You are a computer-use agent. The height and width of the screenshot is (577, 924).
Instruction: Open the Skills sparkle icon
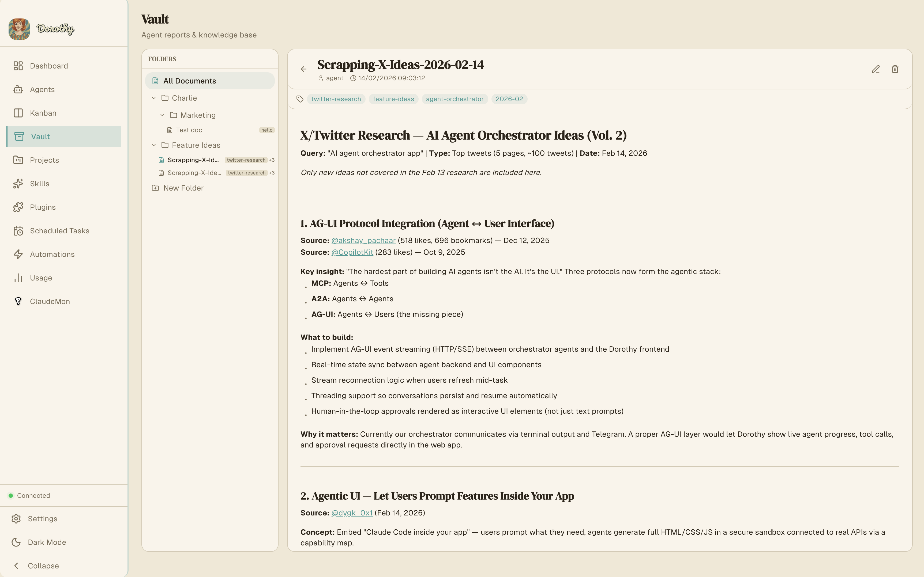[18, 184]
